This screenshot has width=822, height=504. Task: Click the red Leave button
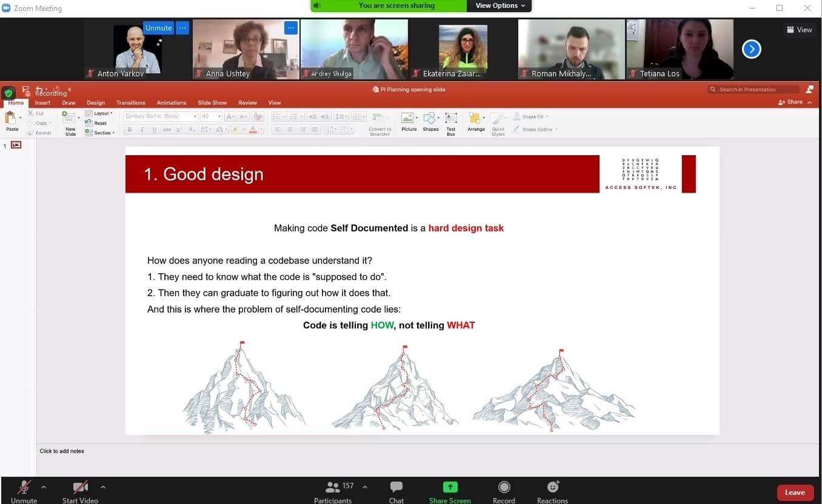point(795,492)
